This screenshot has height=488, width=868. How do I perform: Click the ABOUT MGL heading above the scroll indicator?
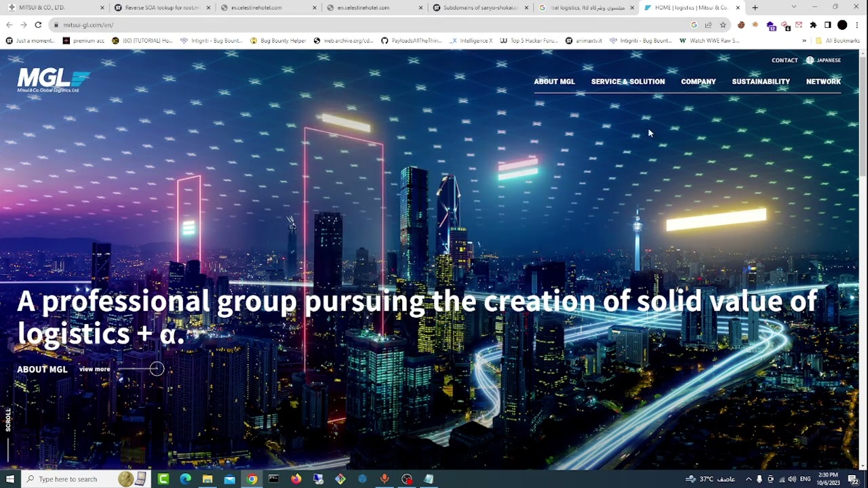(x=42, y=369)
